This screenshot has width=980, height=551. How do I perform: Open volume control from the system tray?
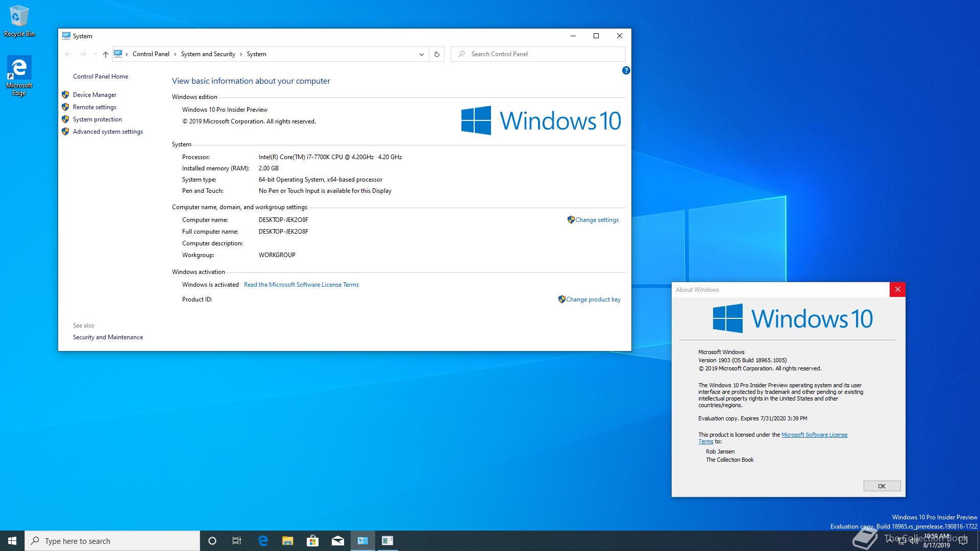pyautogui.click(x=914, y=540)
